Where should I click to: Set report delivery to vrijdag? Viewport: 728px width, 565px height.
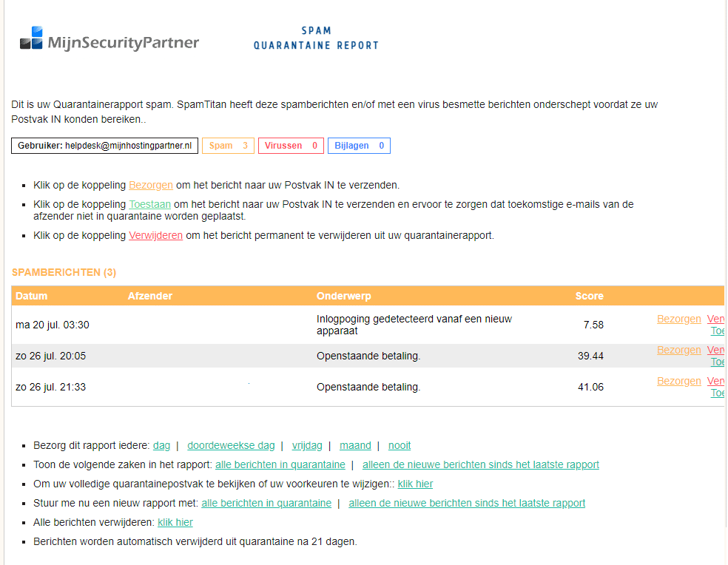[x=307, y=446]
